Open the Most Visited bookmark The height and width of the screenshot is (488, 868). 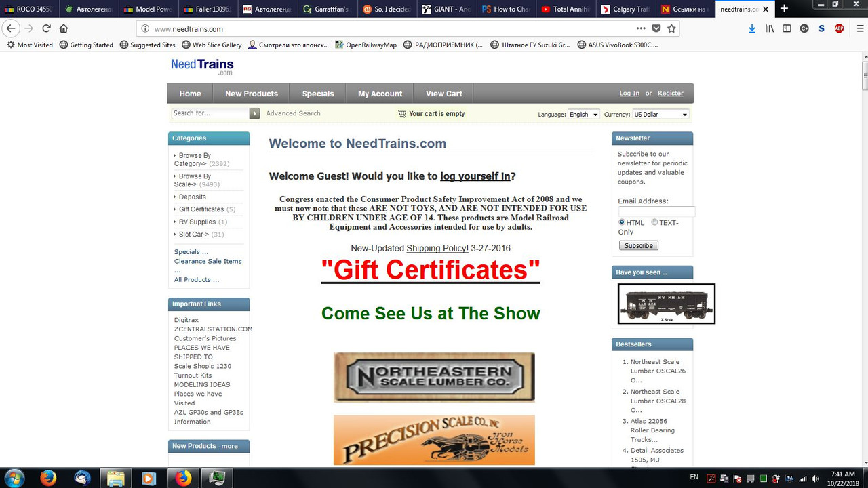(29, 45)
